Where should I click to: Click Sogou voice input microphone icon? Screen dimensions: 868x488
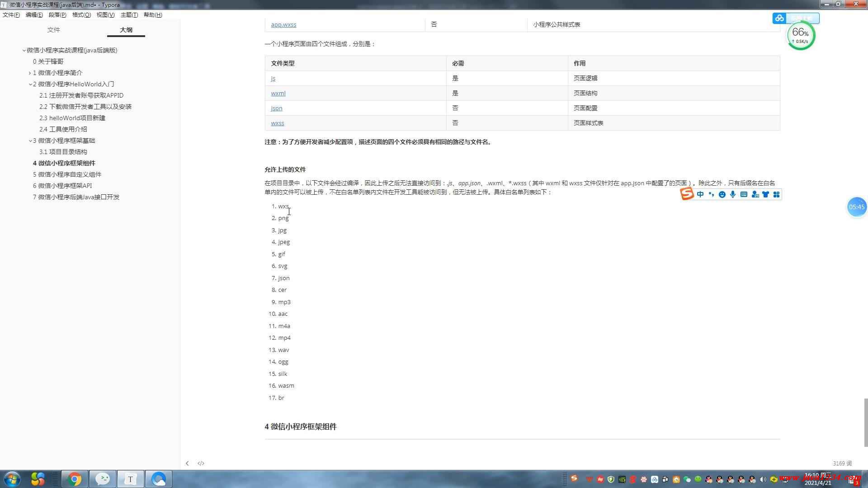(733, 194)
